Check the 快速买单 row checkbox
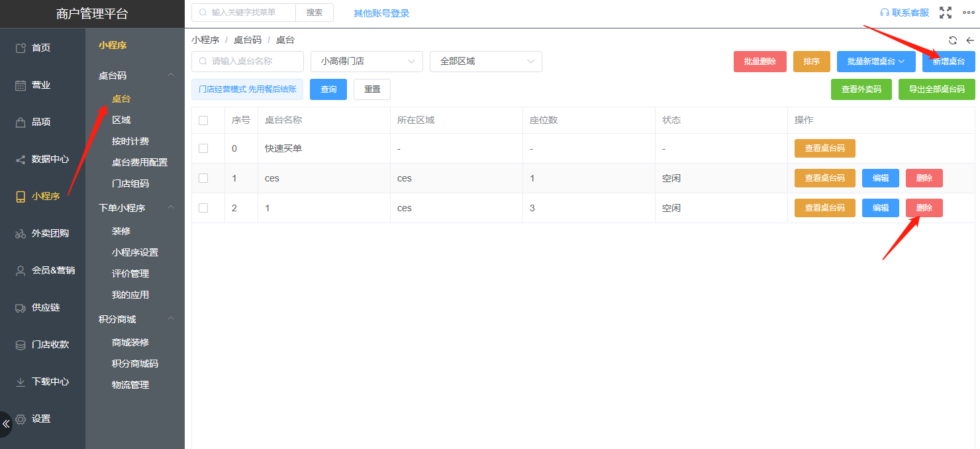 pos(203,148)
